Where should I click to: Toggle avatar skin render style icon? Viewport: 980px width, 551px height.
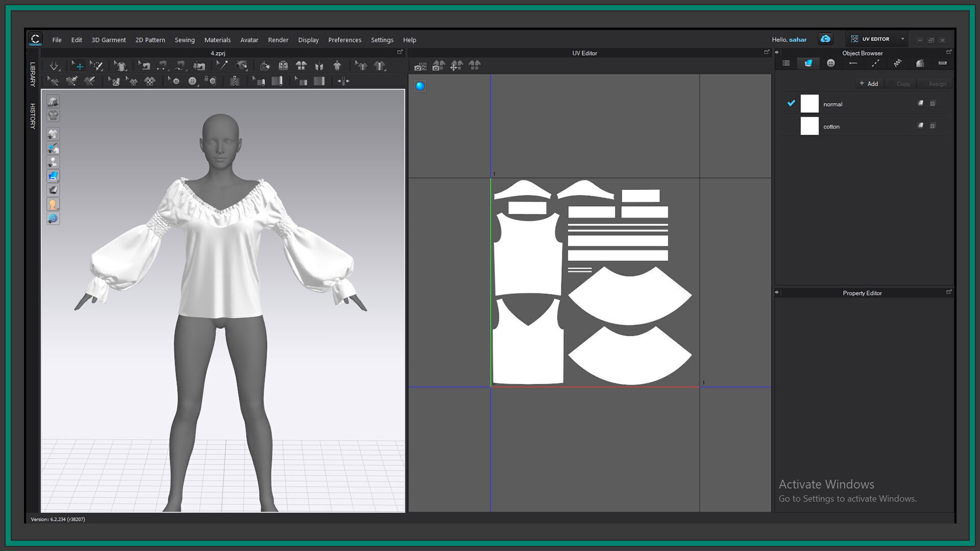tap(53, 205)
